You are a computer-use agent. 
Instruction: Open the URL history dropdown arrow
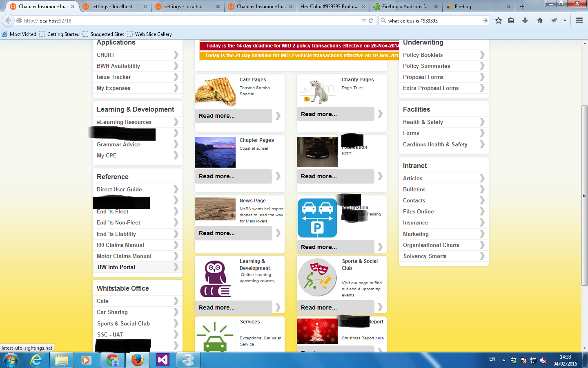[x=364, y=20]
